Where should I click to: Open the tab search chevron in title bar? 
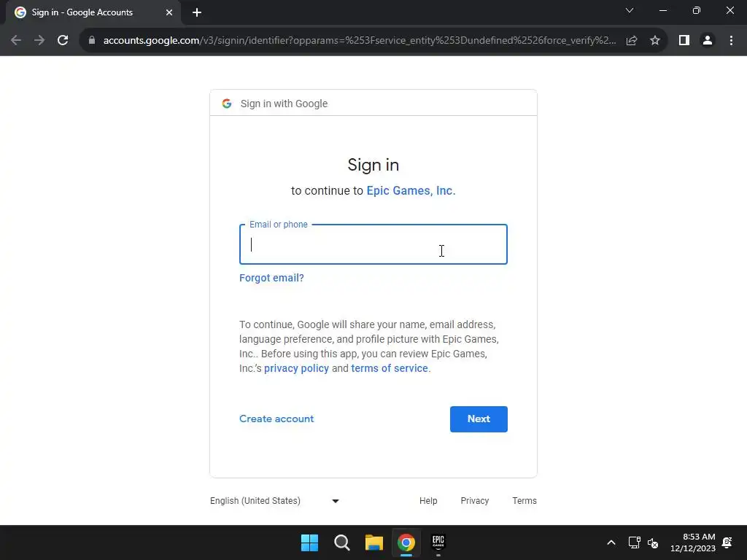pyautogui.click(x=630, y=10)
